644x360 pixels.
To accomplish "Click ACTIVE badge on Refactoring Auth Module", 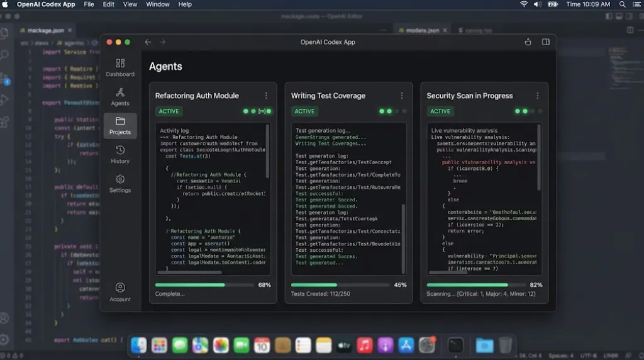I will pos(169,111).
